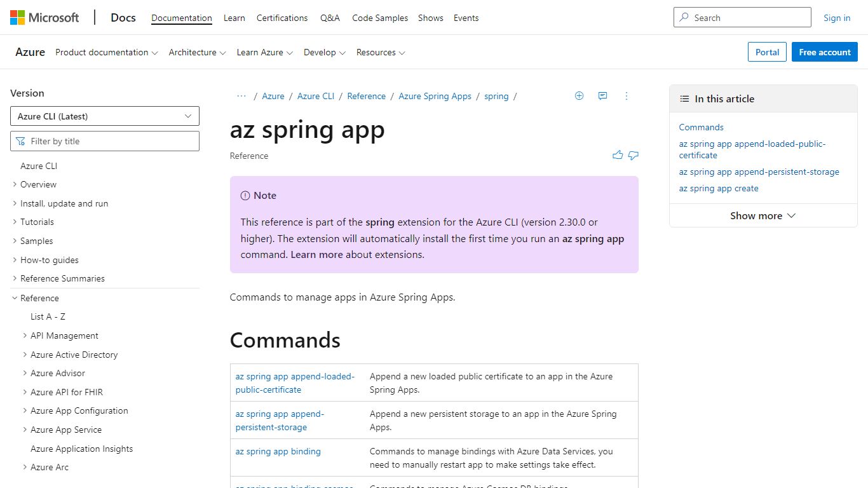Screen dimensions: 868x488
Task: Open the Events menu item
Action: coord(466,18)
